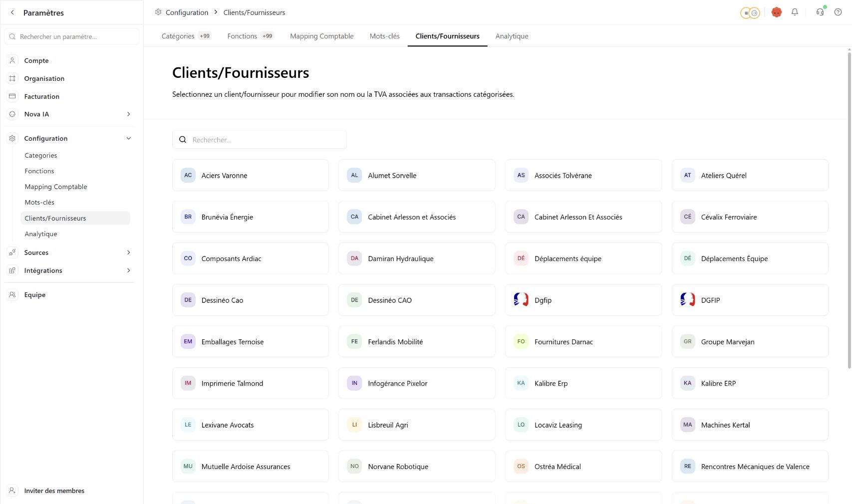Screen dimensions: 852x504
Task: Click the DGFIP uppercase card logo
Action: pyautogui.click(x=688, y=300)
